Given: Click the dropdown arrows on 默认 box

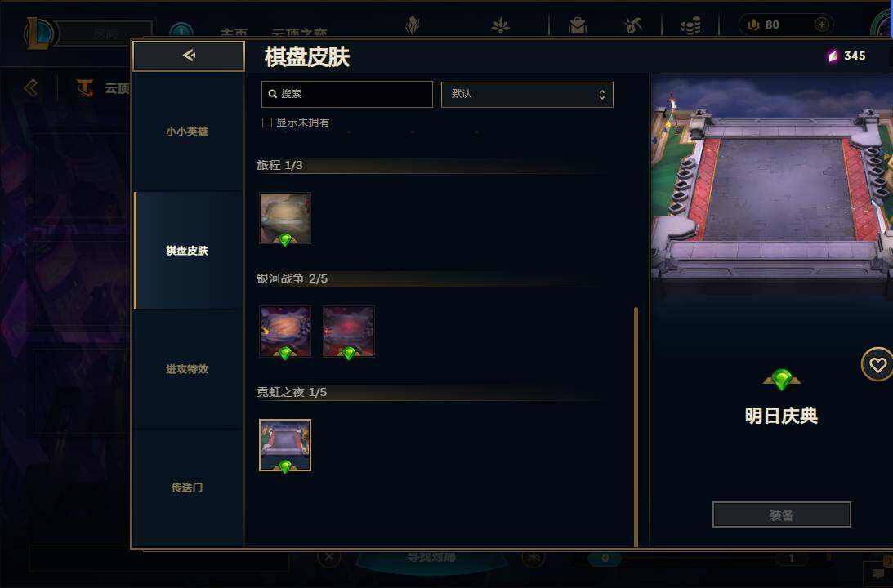Looking at the screenshot, I should point(601,95).
